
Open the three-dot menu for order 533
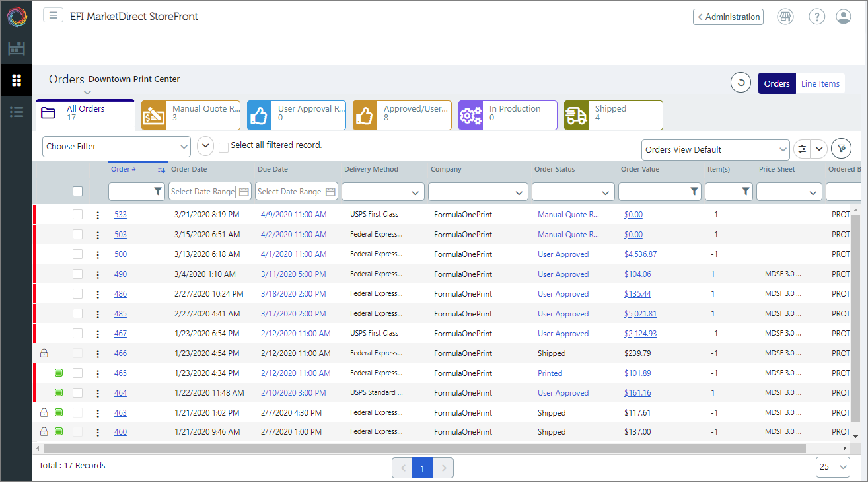click(98, 215)
